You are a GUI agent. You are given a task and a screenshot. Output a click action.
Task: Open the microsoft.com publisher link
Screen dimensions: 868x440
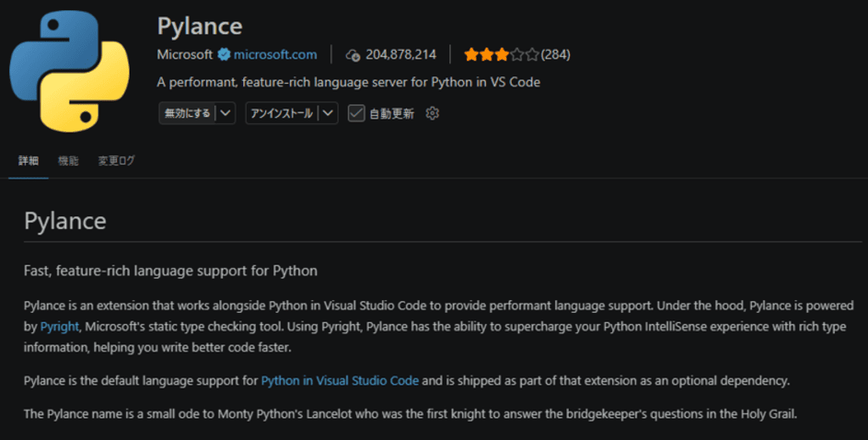pyautogui.click(x=275, y=54)
